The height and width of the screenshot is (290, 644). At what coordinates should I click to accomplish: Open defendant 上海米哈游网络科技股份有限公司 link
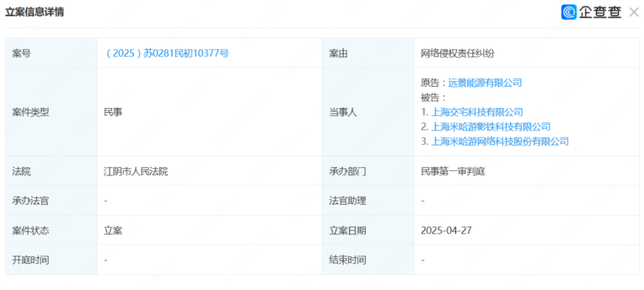[x=500, y=141]
